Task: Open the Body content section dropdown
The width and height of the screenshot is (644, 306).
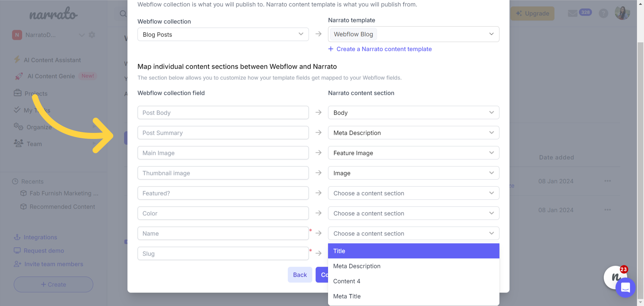Action: tap(414, 113)
